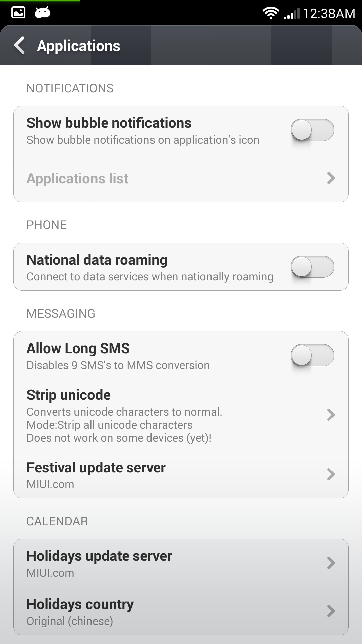The width and height of the screenshot is (362, 644).
Task: Open Applications list chevron
Action: (x=331, y=178)
